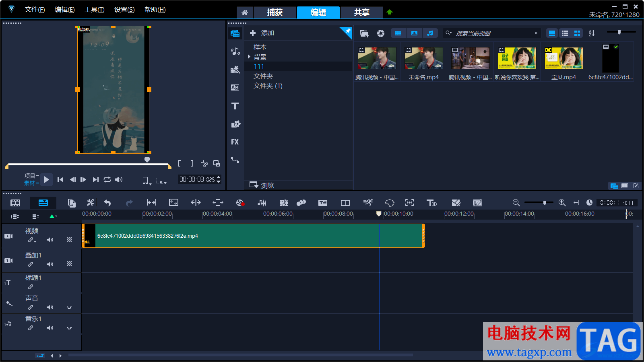Expand the 声音 track chevron
The height and width of the screenshot is (362, 644).
coord(69,308)
